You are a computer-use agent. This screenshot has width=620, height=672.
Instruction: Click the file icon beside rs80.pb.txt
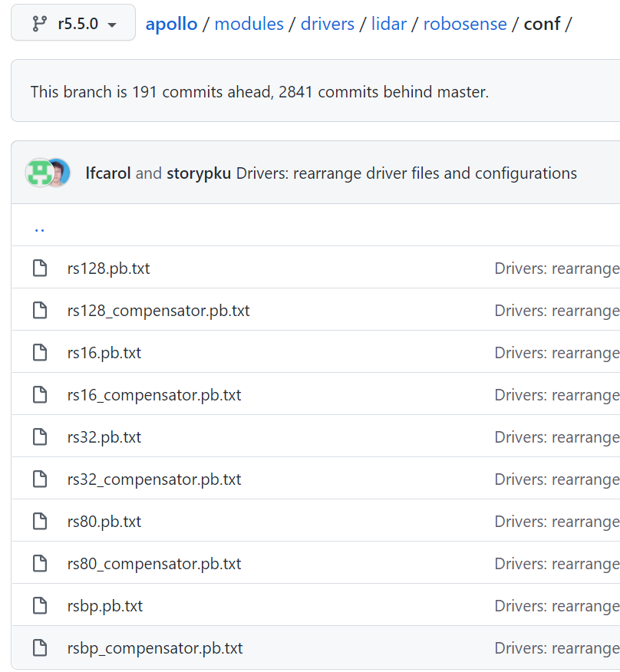click(40, 521)
